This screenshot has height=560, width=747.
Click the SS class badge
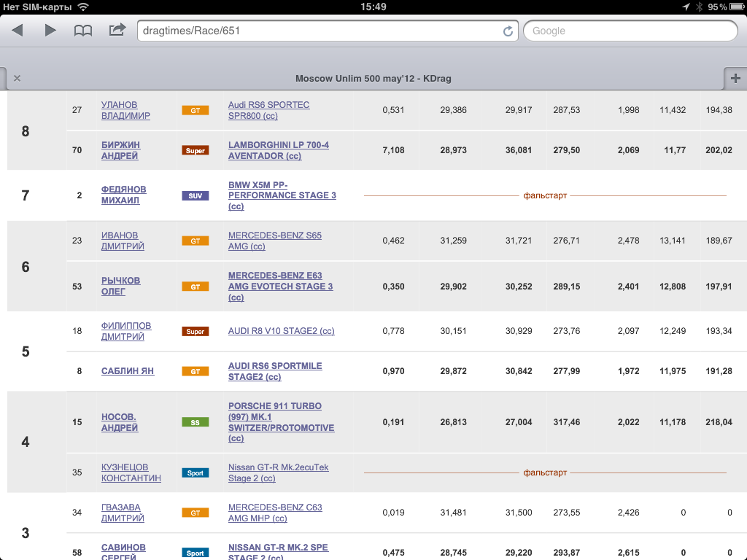coord(196,422)
